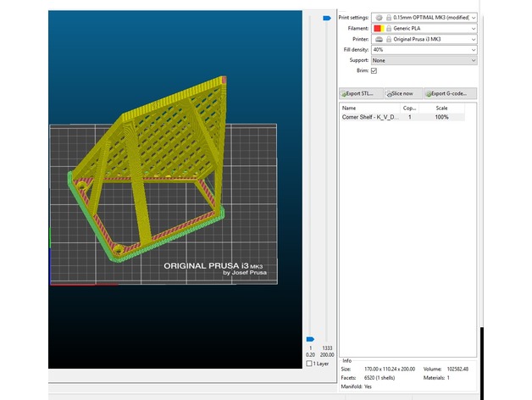The height and width of the screenshot is (400, 532).
Task: Click the upper layer slider handle
Action: click(x=327, y=18)
